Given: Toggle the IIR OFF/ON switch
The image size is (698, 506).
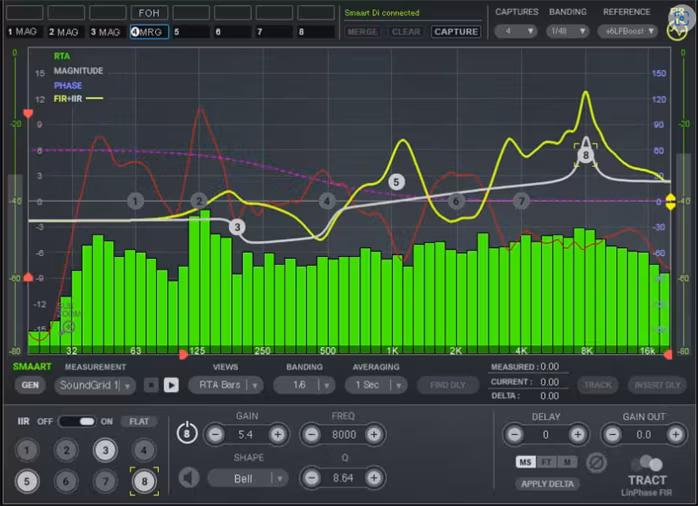Looking at the screenshot, I should click(77, 421).
